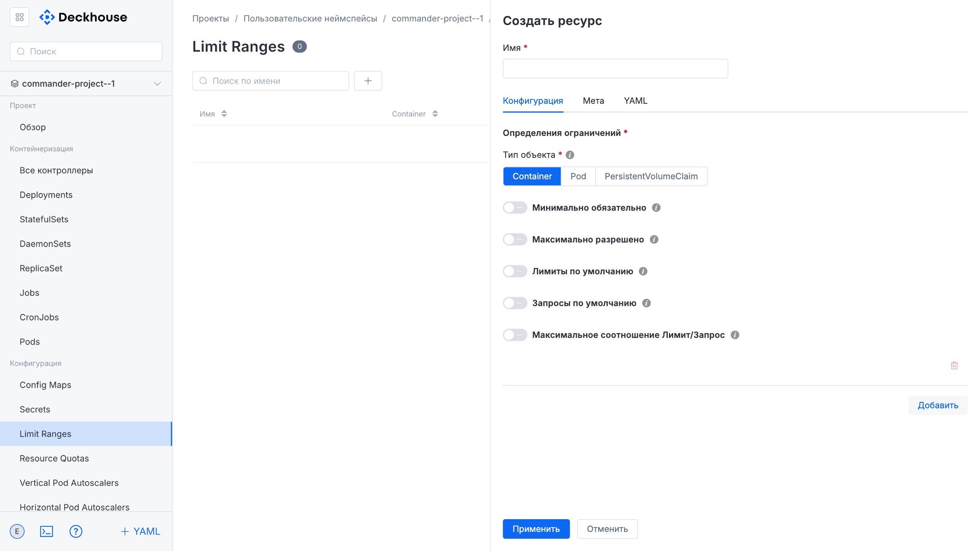980x551 pixels.
Task: Open the help question mark icon
Action: click(76, 531)
